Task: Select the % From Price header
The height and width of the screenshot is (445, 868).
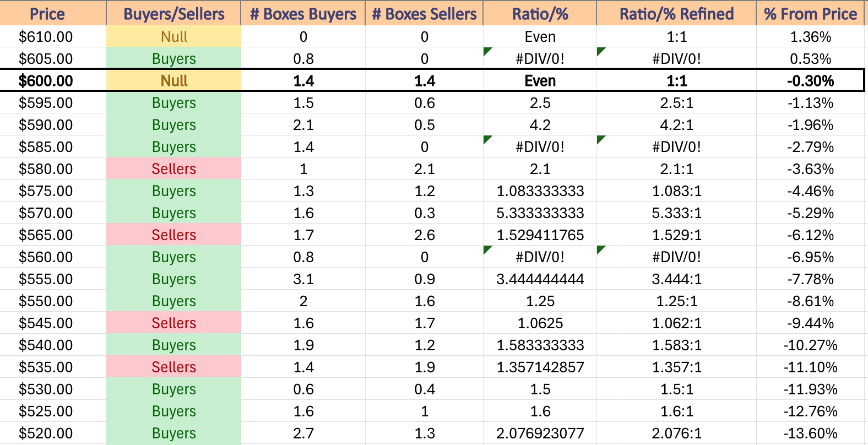Action: [x=810, y=13]
